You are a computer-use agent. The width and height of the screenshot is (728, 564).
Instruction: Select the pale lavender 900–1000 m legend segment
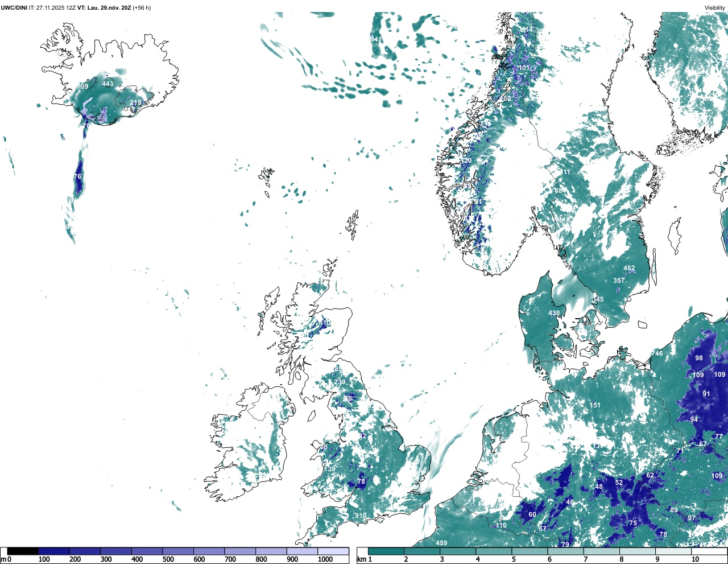pos(302,551)
